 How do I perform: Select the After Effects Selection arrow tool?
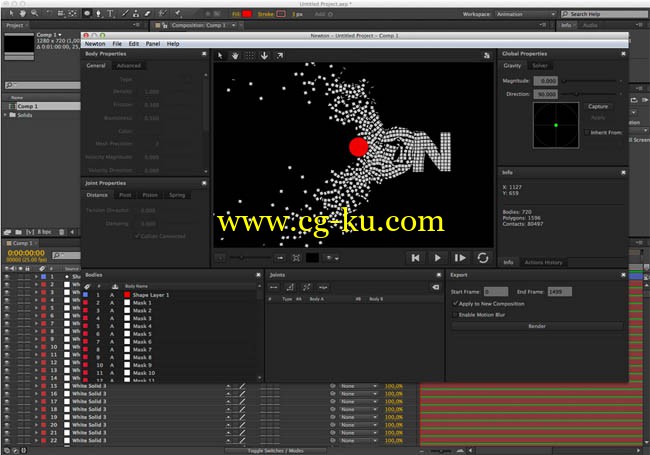click(x=11, y=13)
